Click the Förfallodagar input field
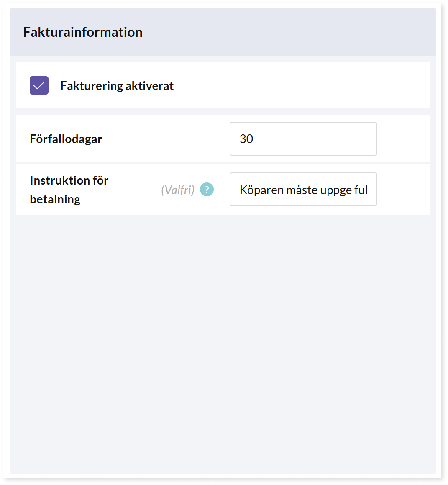448x485 pixels. (303, 139)
